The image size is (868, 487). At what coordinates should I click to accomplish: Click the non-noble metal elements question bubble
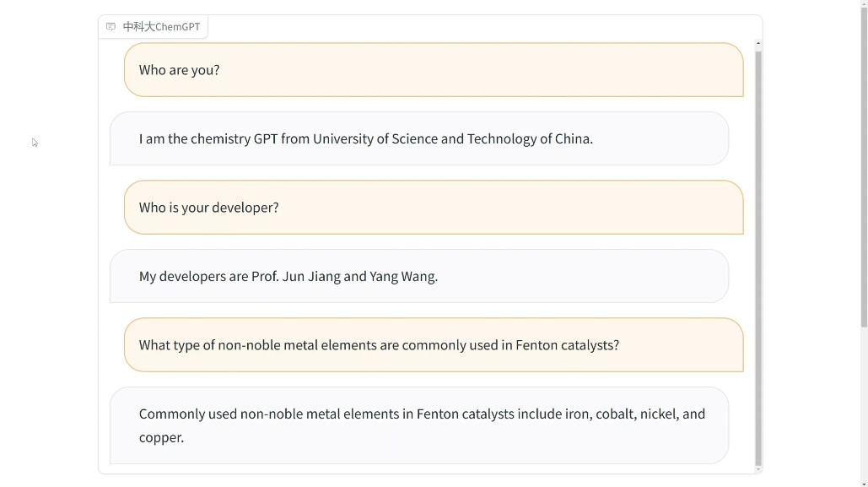pos(434,344)
